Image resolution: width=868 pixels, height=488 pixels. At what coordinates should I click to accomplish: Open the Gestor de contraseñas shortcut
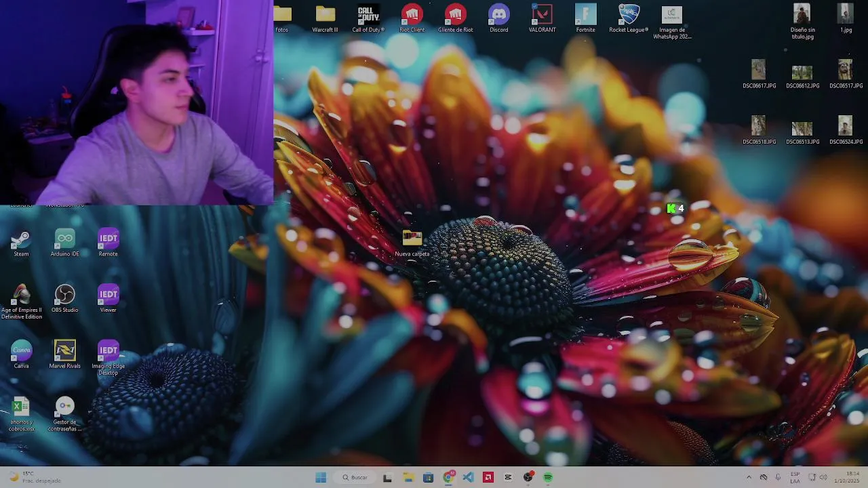64,414
